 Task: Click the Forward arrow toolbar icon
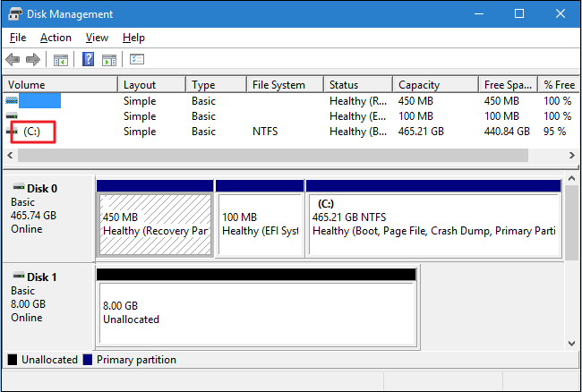(x=32, y=60)
